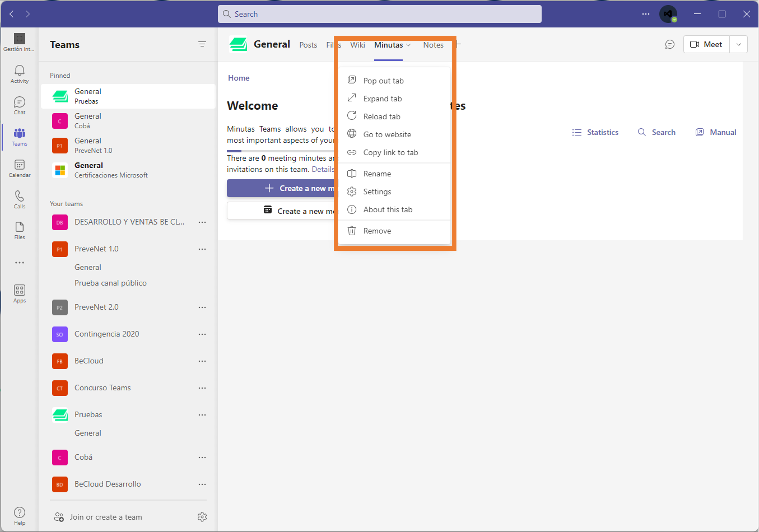Open more options for BeCloud team
Screen dimensions: 759x532
[x=202, y=361]
